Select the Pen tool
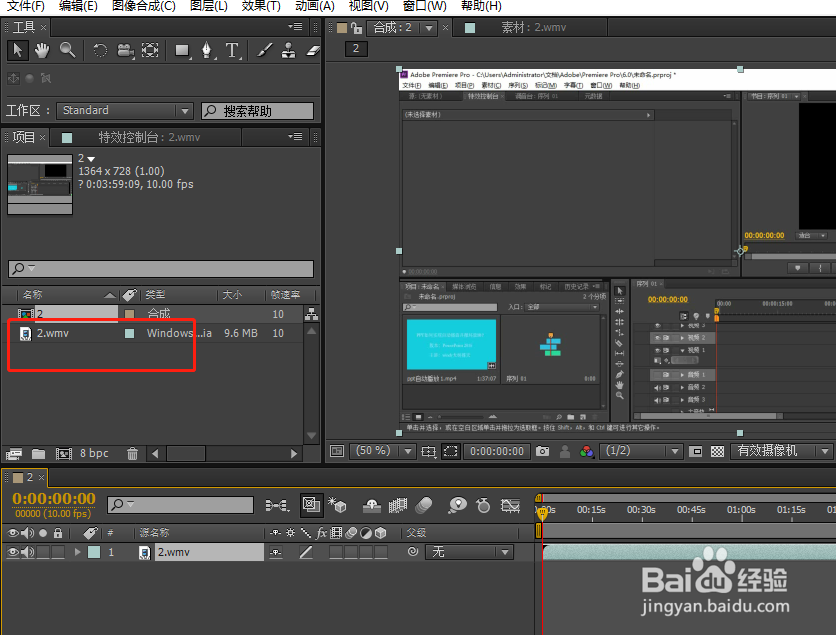836x635 pixels. (x=207, y=51)
